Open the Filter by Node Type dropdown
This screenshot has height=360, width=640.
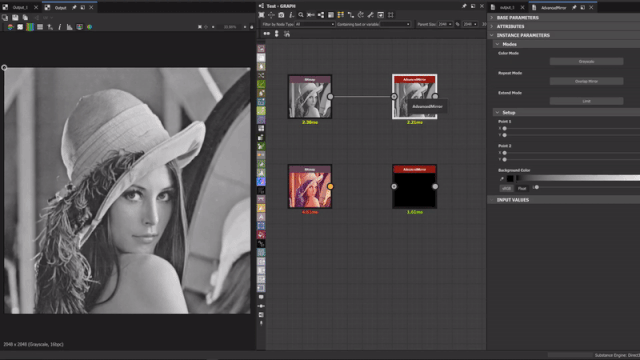[x=315, y=24]
